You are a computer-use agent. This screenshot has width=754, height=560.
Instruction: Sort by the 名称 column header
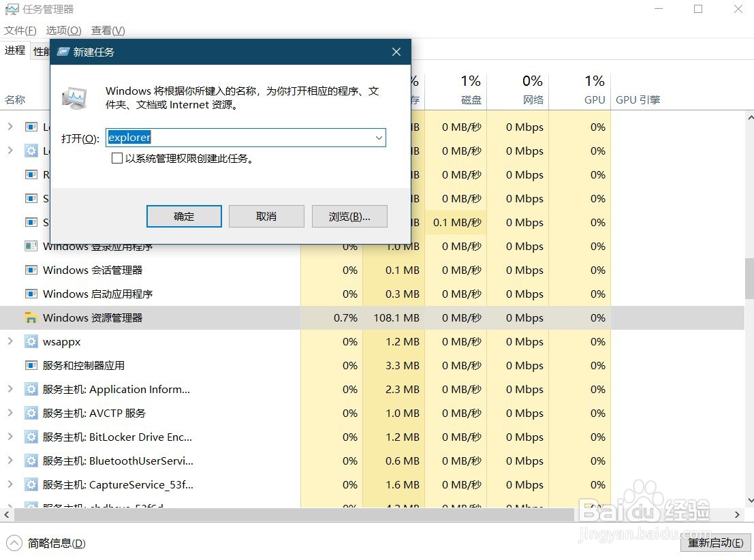[x=15, y=99]
